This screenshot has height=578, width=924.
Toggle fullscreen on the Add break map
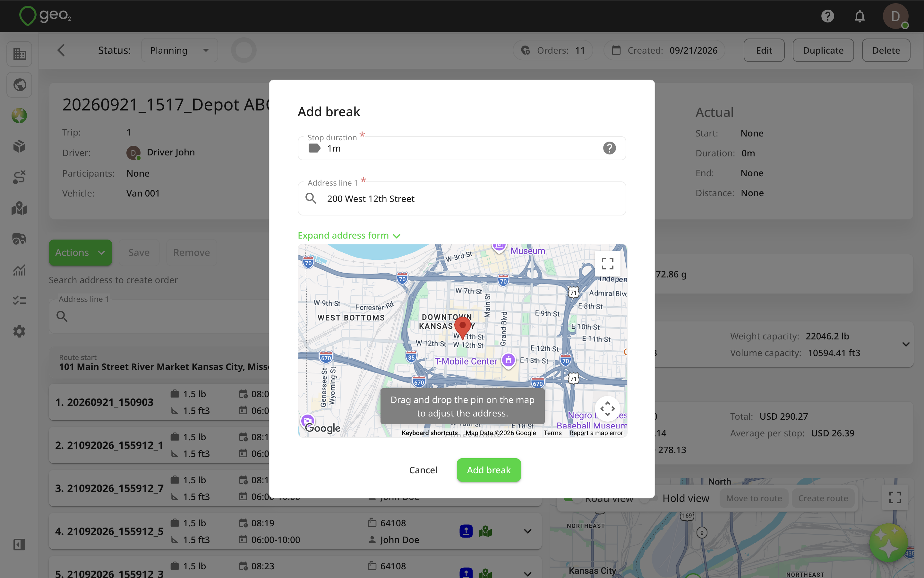click(x=607, y=263)
